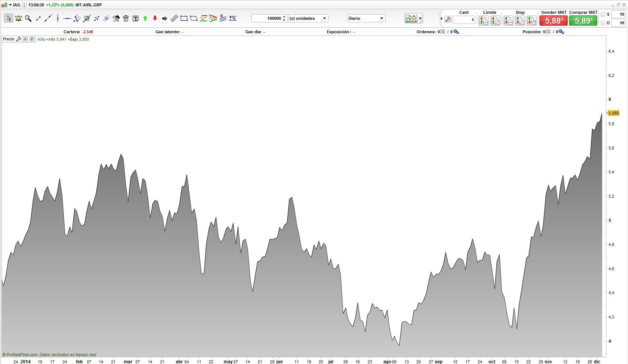Click the Gan latente label
This screenshot has height=364, width=628.
pyautogui.click(x=168, y=32)
